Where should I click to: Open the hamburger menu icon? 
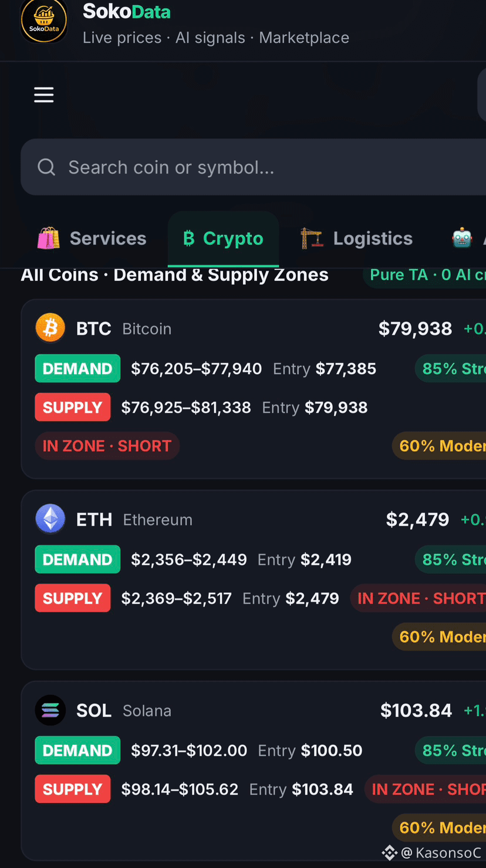44,95
